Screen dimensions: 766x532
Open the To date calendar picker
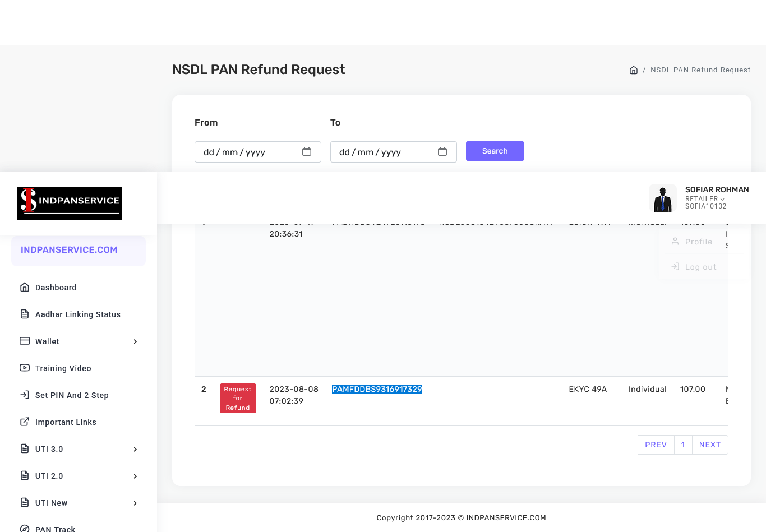click(442, 152)
